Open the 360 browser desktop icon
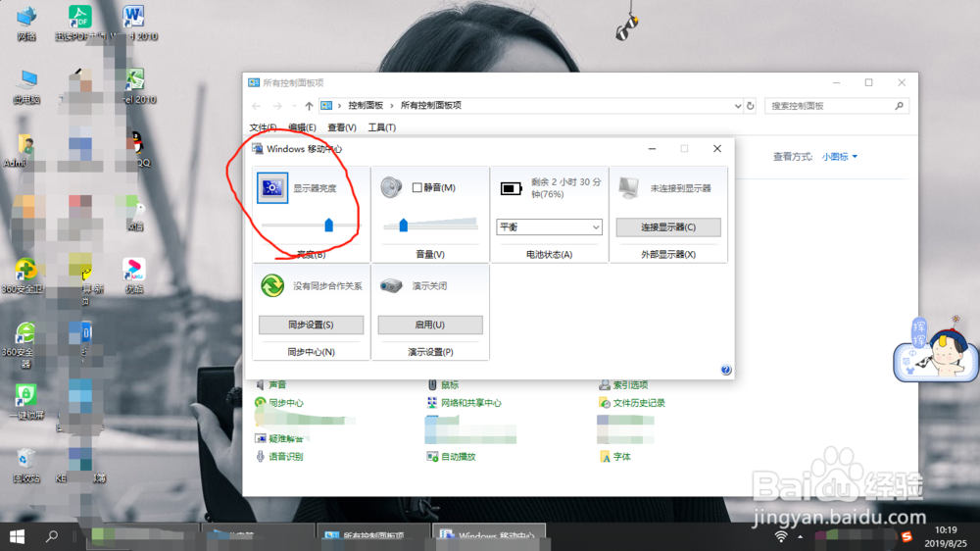This screenshot has width=980, height=551. pos(24,344)
